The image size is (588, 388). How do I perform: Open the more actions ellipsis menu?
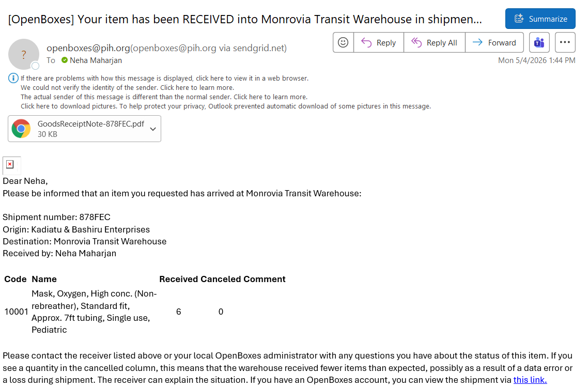565,43
